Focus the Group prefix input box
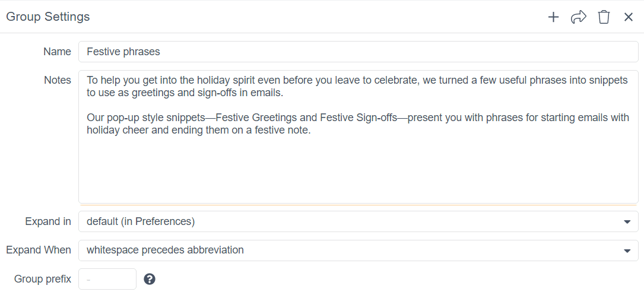 pos(107,279)
